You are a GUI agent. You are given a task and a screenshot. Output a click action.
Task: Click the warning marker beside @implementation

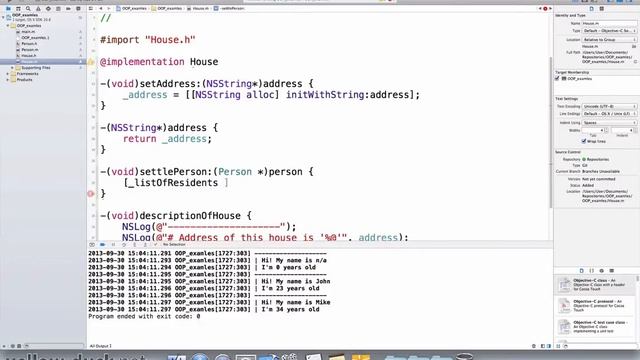pyautogui.click(x=91, y=62)
